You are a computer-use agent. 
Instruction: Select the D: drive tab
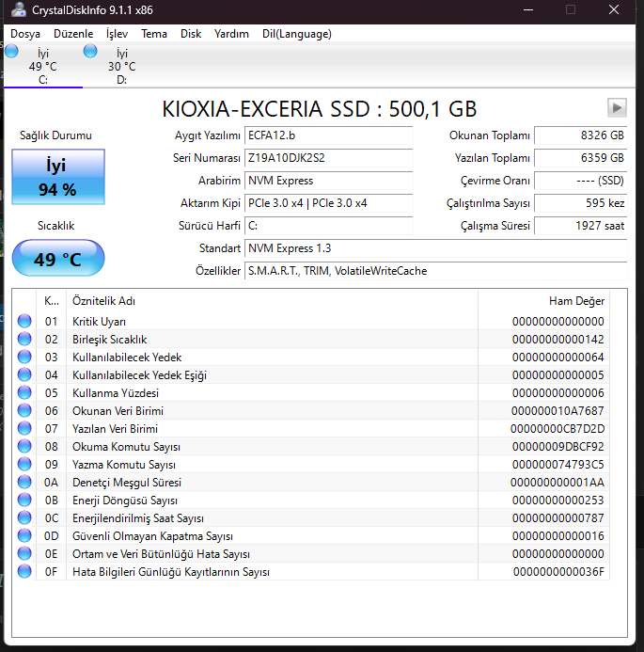pyautogui.click(x=121, y=66)
